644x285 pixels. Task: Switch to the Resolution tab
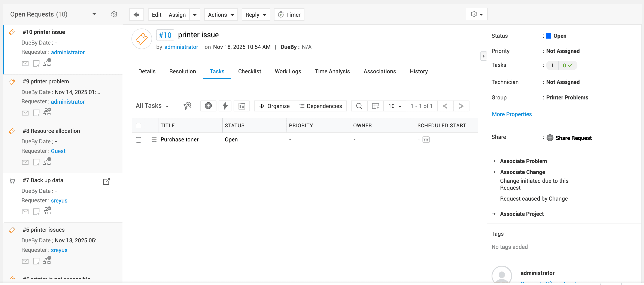[x=182, y=71]
